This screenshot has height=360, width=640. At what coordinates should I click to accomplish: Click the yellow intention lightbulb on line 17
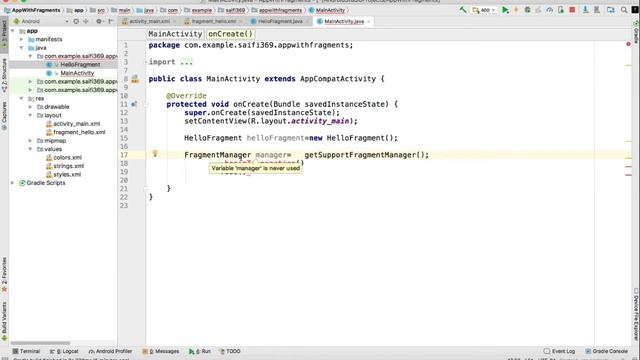[155, 153]
